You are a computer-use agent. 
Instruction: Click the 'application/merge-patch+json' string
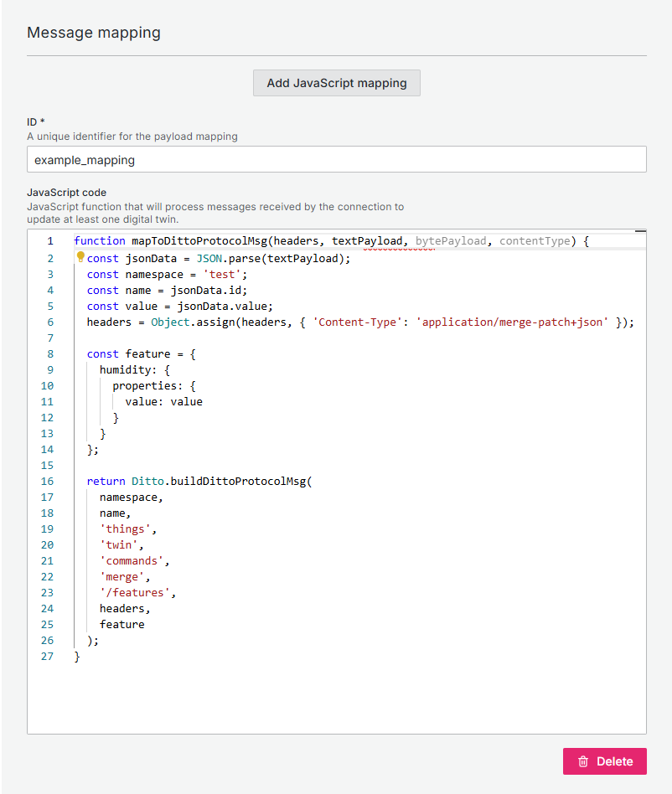point(512,322)
